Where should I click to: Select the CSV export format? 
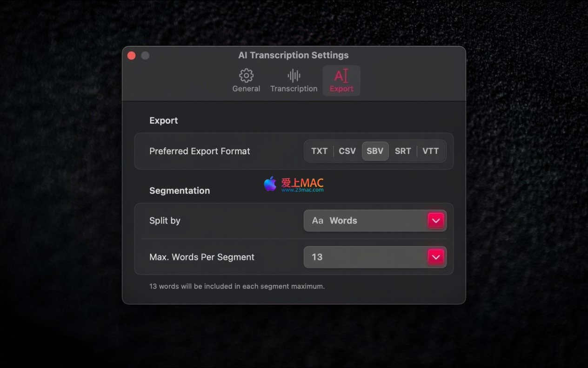[347, 151]
